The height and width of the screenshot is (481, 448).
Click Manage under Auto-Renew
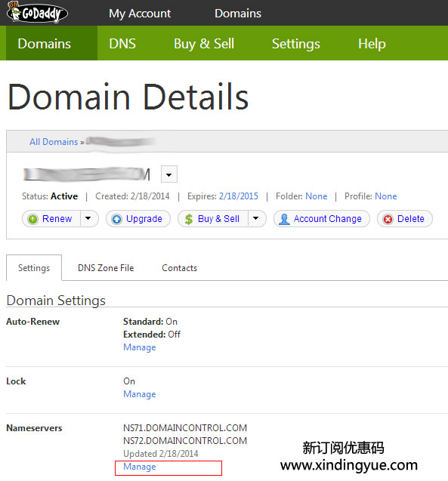[x=140, y=347]
